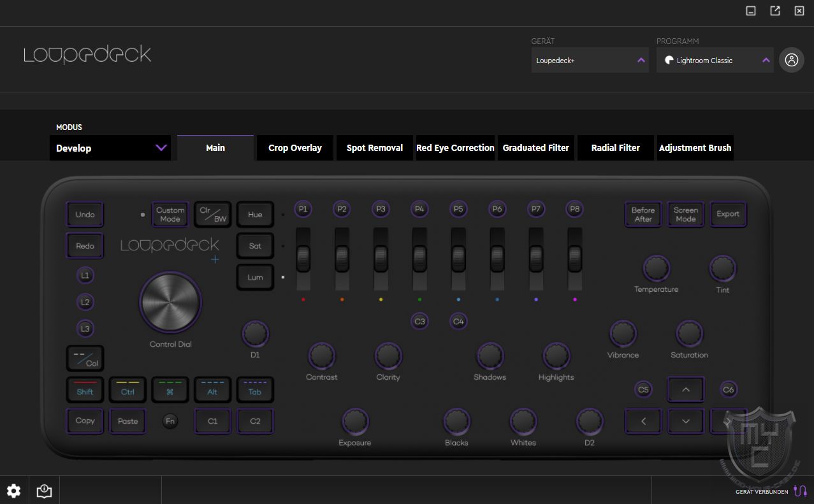This screenshot has height=504, width=814.
Task: Select the P4 green color wheel slider
Action: click(419, 259)
